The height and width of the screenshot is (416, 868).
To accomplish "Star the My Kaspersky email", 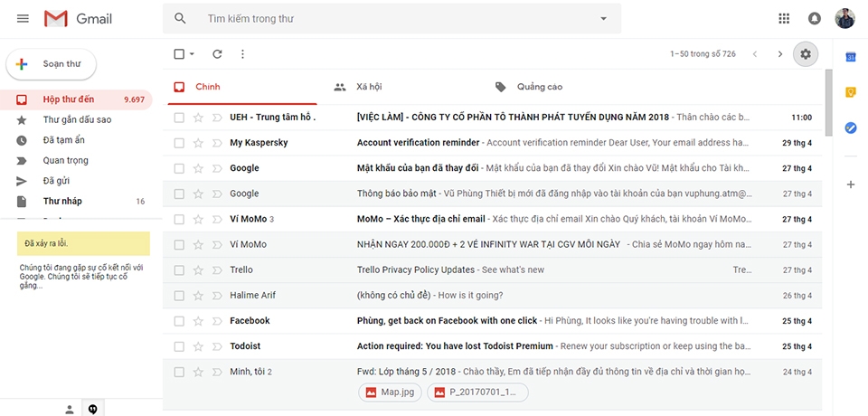I will (198, 143).
